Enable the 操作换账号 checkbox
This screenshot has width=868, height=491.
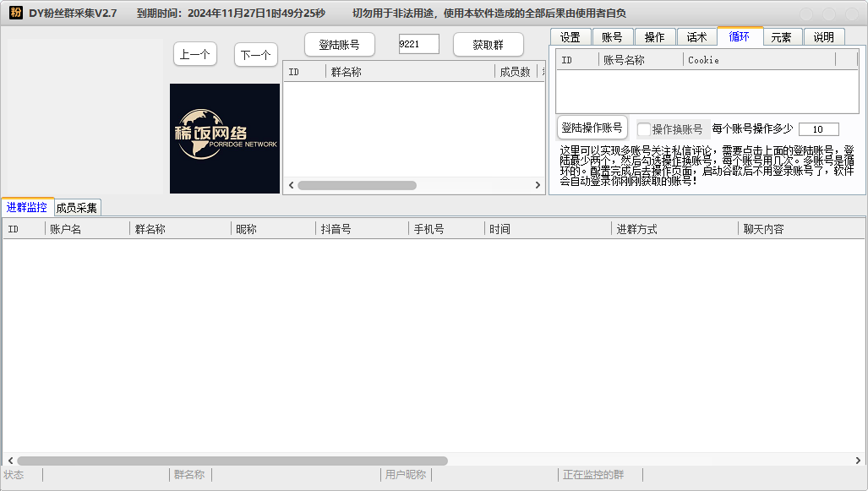644,129
